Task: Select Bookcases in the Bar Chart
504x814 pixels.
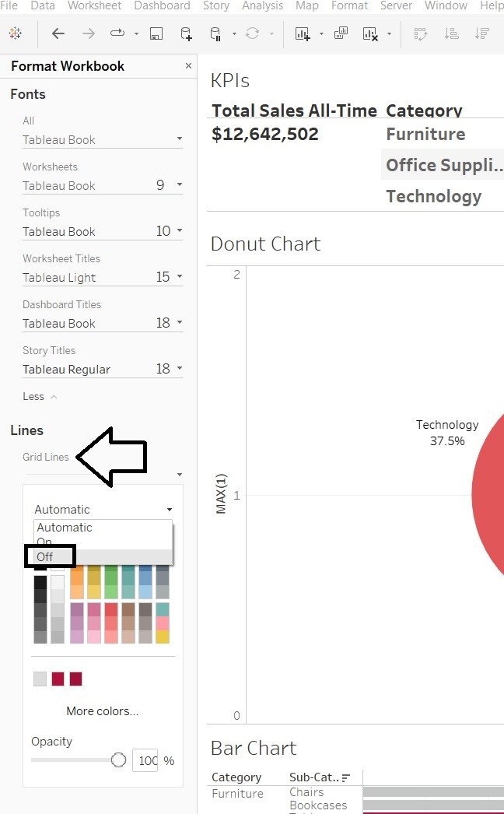Action: [x=318, y=805]
